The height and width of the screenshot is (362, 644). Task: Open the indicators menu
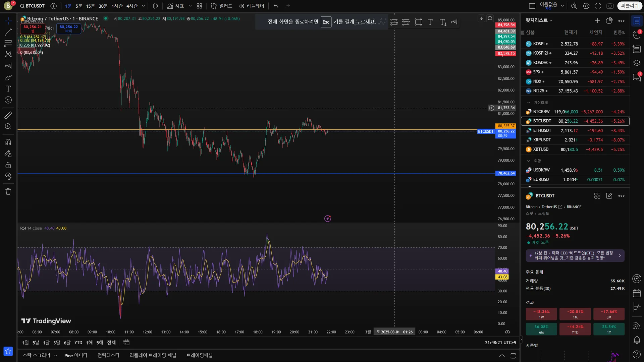point(176,6)
